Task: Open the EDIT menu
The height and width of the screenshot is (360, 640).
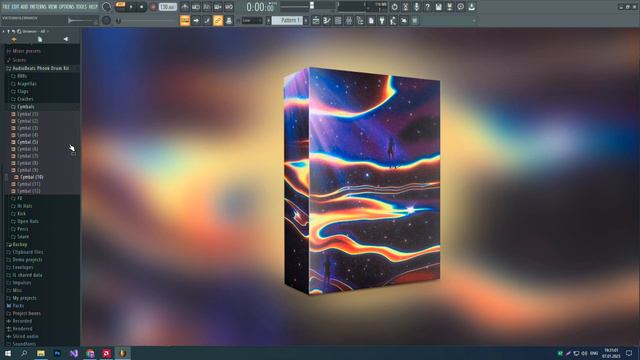Action: [x=15, y=7]
